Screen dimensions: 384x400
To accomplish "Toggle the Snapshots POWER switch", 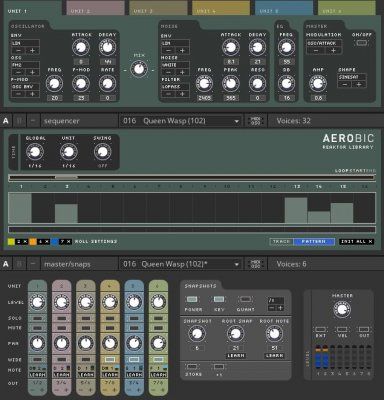I will [x=192, y=299].
